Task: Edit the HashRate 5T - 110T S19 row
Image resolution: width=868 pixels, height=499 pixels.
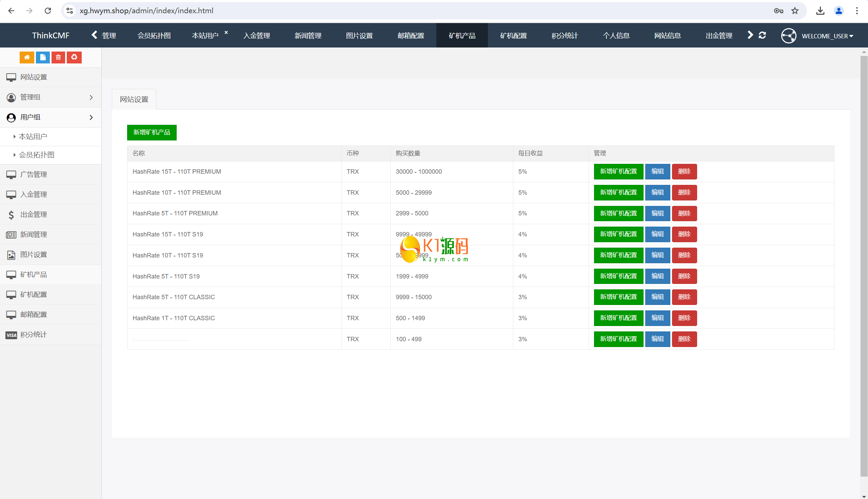Action: tap(657, 276)
